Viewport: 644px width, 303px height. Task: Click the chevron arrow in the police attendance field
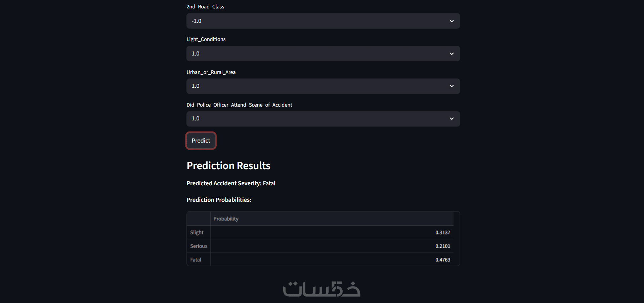tap(452, 119)
